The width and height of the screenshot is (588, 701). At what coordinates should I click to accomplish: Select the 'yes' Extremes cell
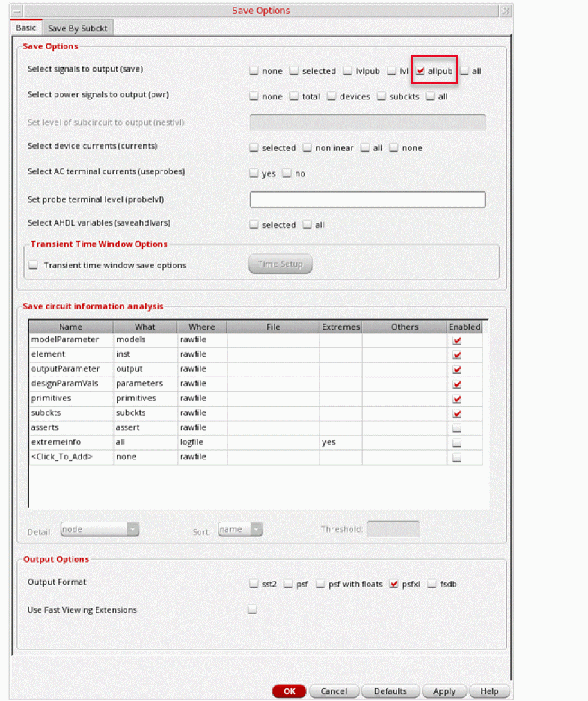tap(340, 442)
